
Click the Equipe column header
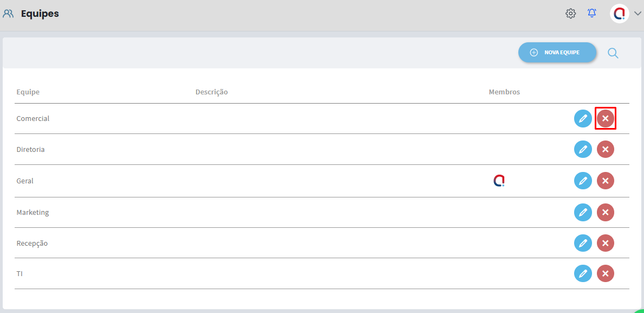point(28,92)
